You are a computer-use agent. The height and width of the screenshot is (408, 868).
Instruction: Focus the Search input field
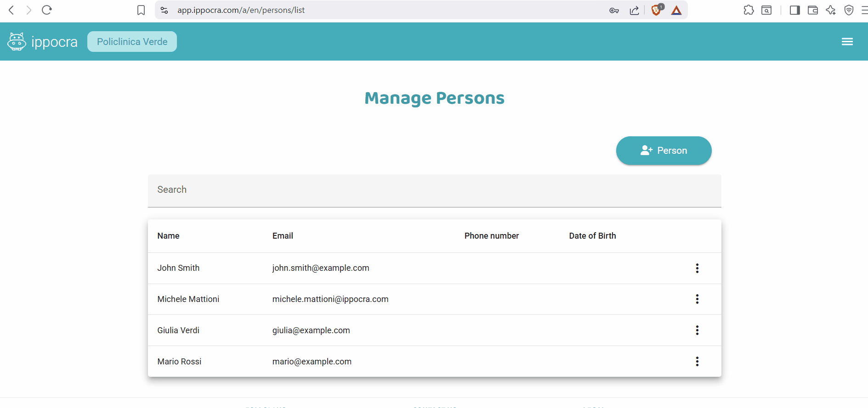click(x=434, y=190)
